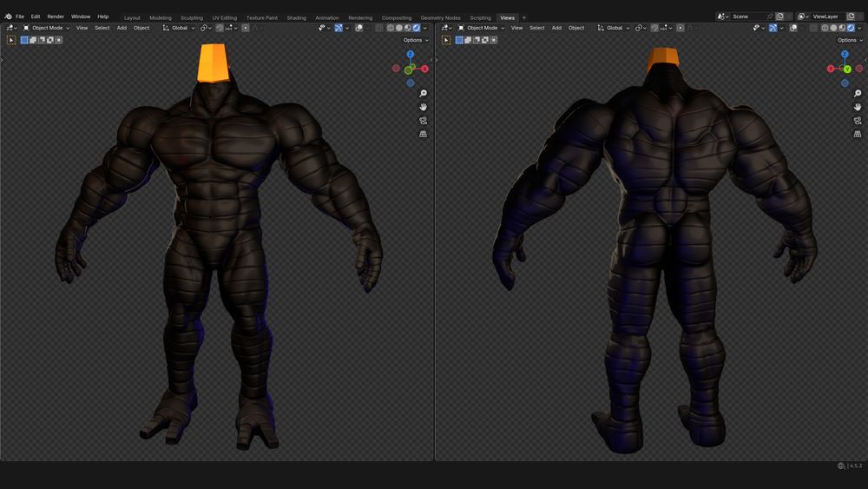
Task: Toggle camera view icon in left viewport
Action: [423, 121]
